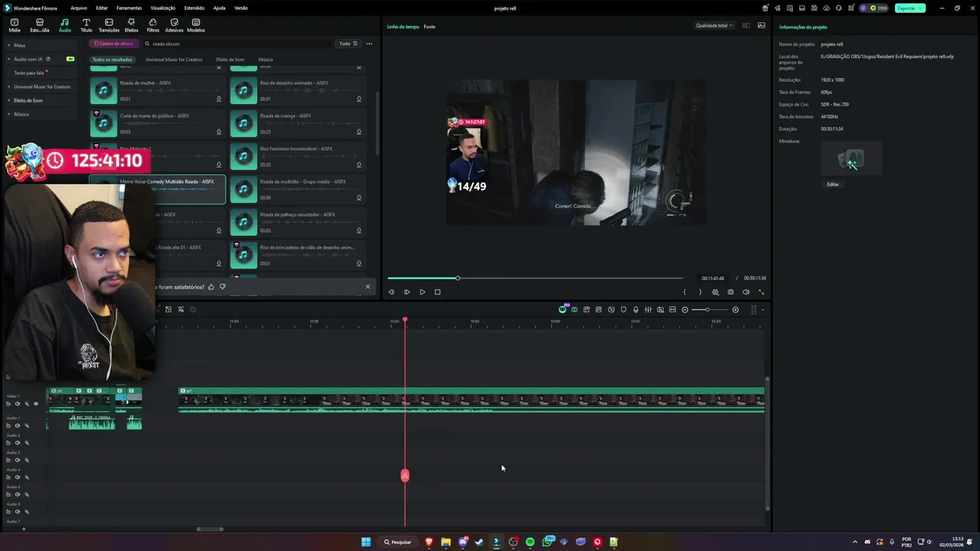Stop the preview playback
Image resolution: width=980 pixels, height=551 pixels.
[437, 292]
